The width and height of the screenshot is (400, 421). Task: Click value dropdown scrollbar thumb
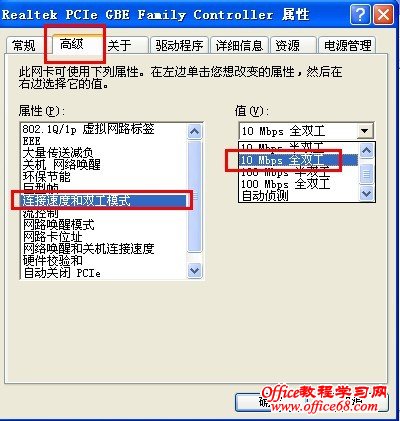point(367,174)
